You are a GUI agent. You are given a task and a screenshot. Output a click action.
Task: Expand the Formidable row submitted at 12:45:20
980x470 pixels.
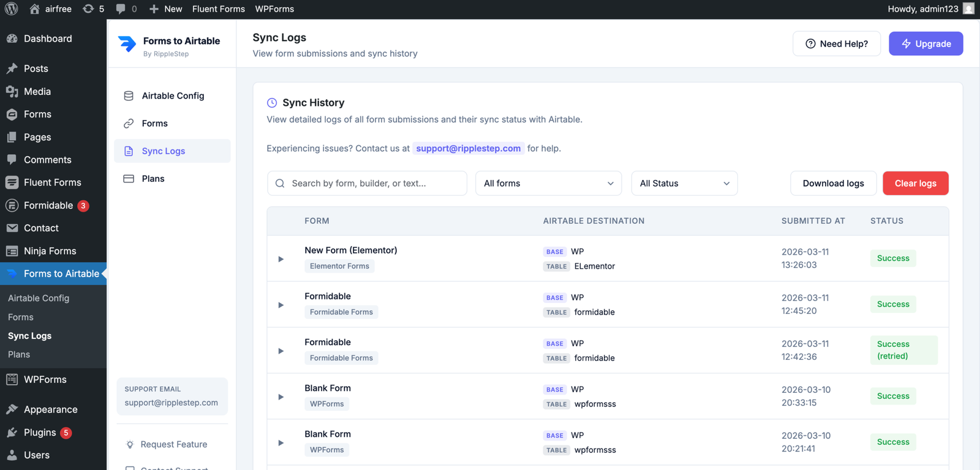pyautogui.click(x=281, y=305)
